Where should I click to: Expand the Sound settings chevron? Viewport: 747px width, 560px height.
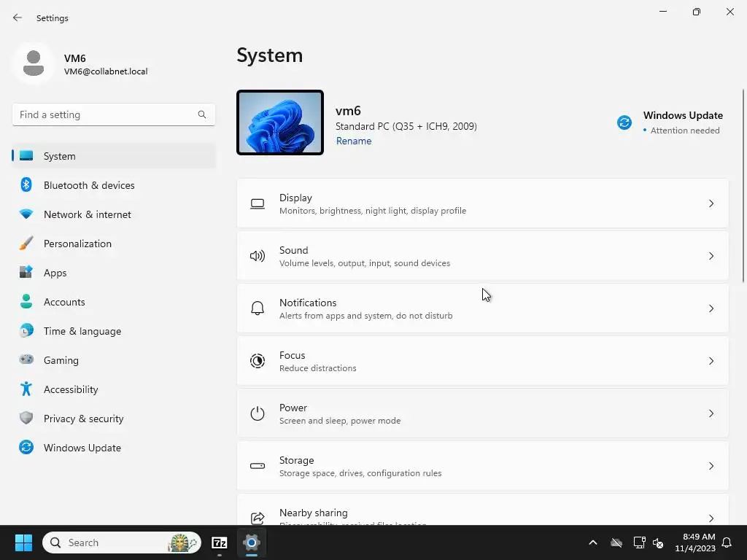pos(711,256)
